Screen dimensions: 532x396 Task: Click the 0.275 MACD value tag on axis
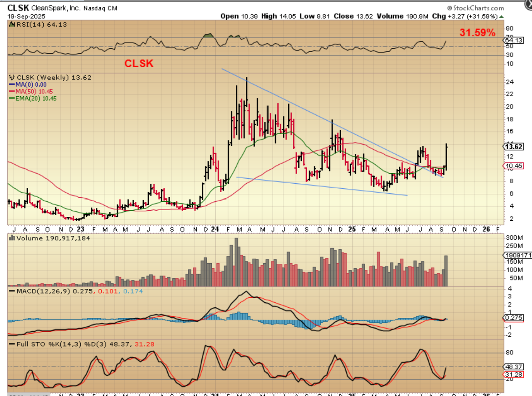pos(513,318)
